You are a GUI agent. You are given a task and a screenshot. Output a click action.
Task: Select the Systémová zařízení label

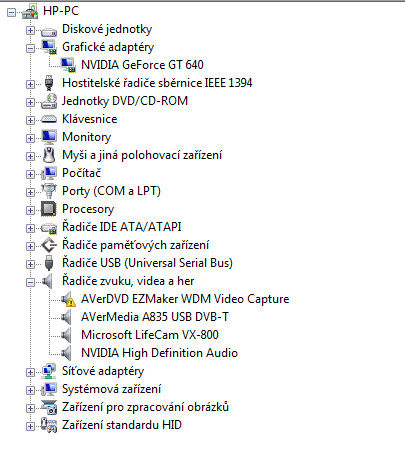(x=112, y=389)
